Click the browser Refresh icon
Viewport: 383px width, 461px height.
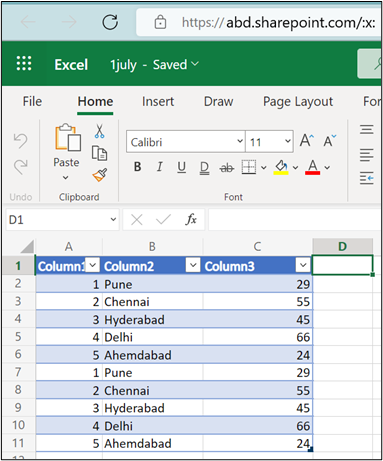pos(110,22)
